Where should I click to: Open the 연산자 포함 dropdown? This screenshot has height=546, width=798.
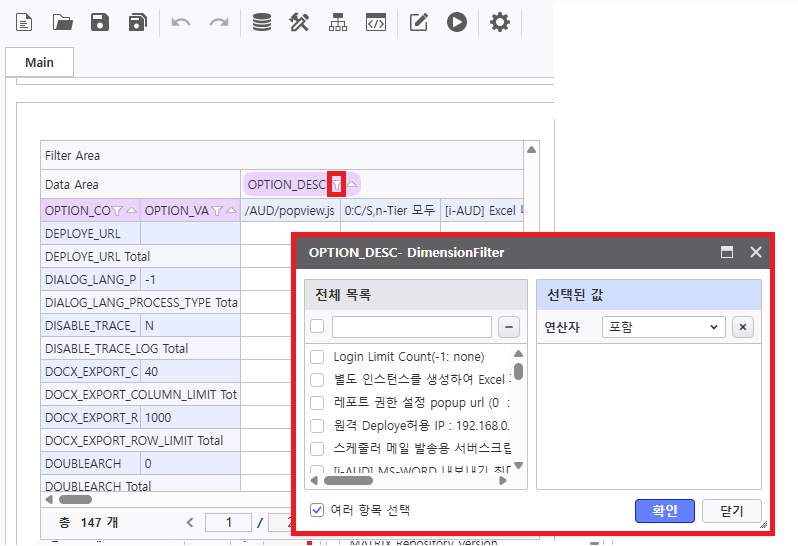coord(663,327)
